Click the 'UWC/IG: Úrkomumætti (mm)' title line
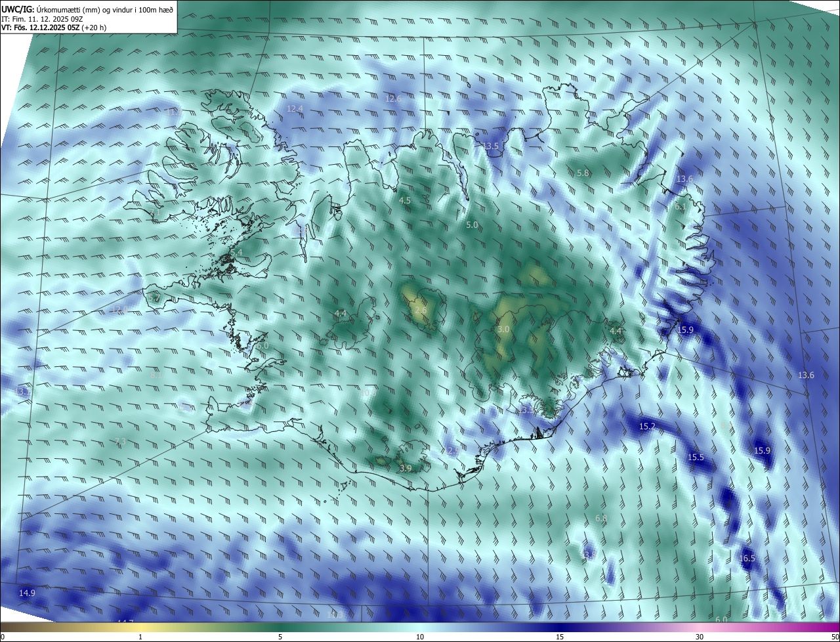The width and height of the screenshot is (840, 642). [87, 9]
